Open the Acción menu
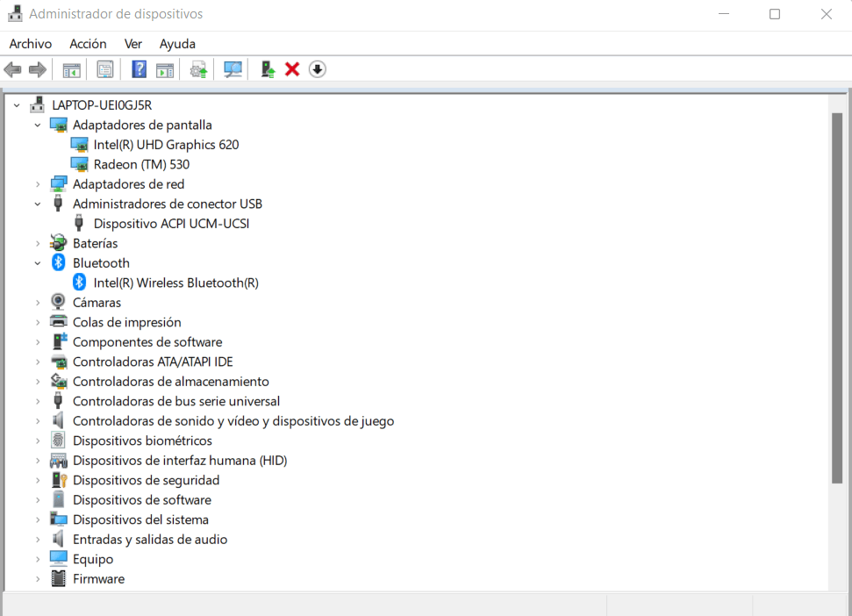852x616 pixels. pos(88,44)
